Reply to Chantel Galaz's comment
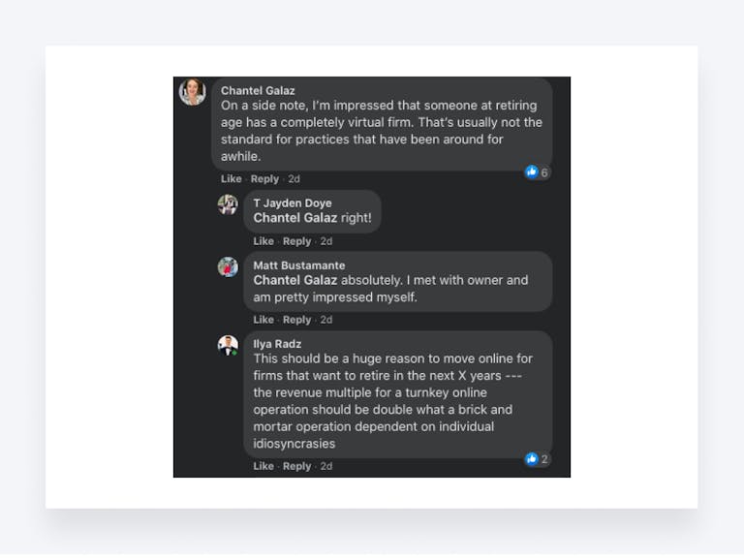 (264, 179)
